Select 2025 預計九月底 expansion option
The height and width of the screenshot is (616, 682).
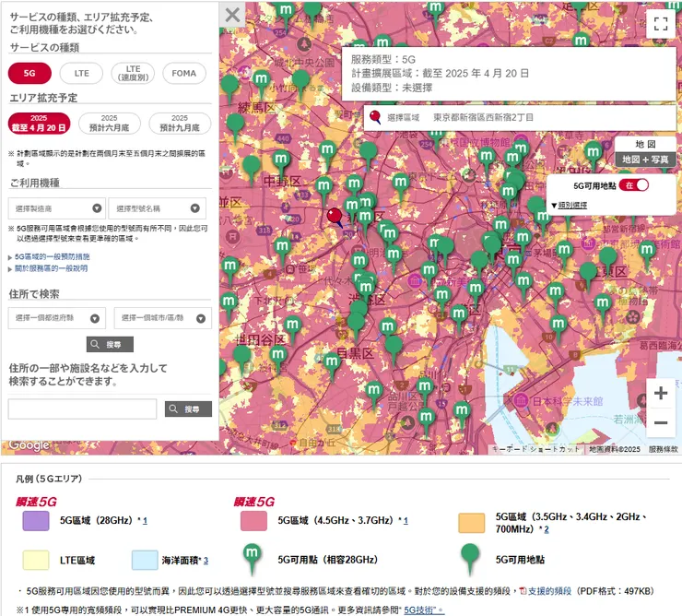(180, 124)
